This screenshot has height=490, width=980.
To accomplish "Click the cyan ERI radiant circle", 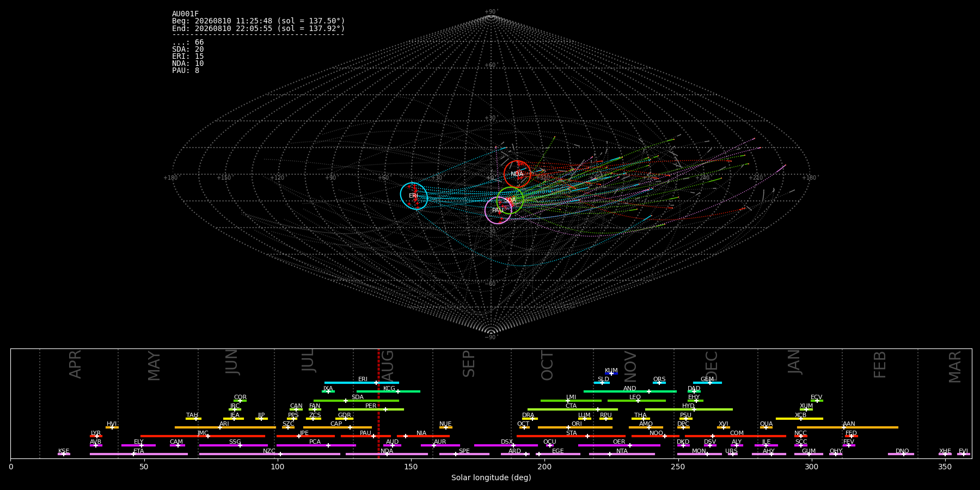I will [x=414, y=196].
